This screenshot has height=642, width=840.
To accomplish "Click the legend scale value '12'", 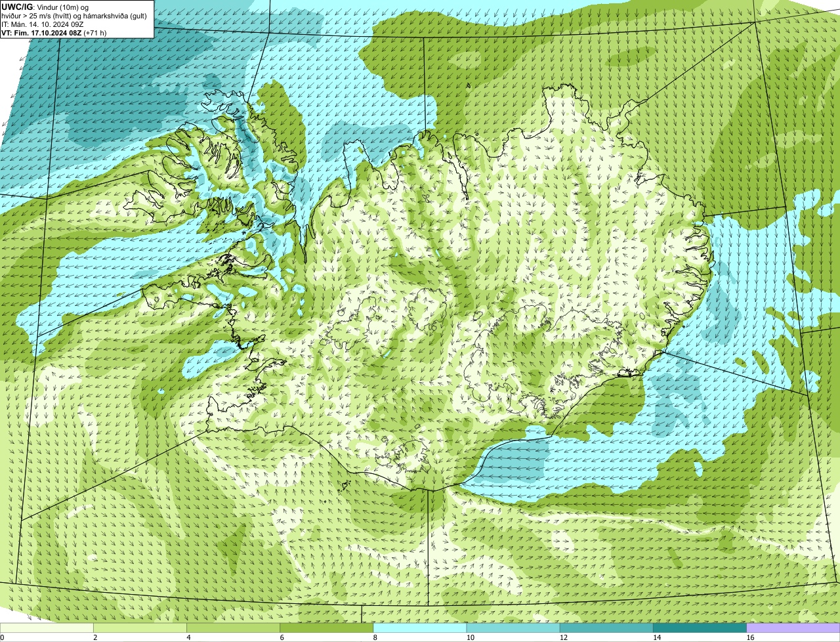I will click(x=564, y=637).
